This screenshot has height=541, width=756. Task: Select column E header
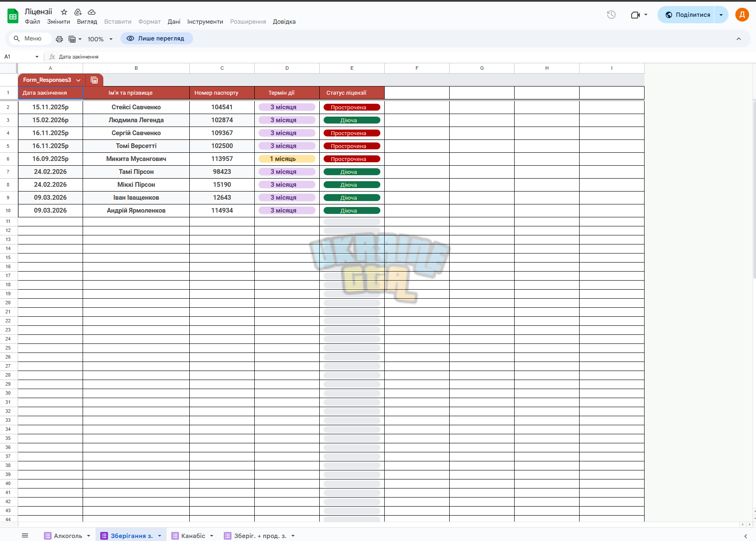pyautogui.click(x=352, y=68)
